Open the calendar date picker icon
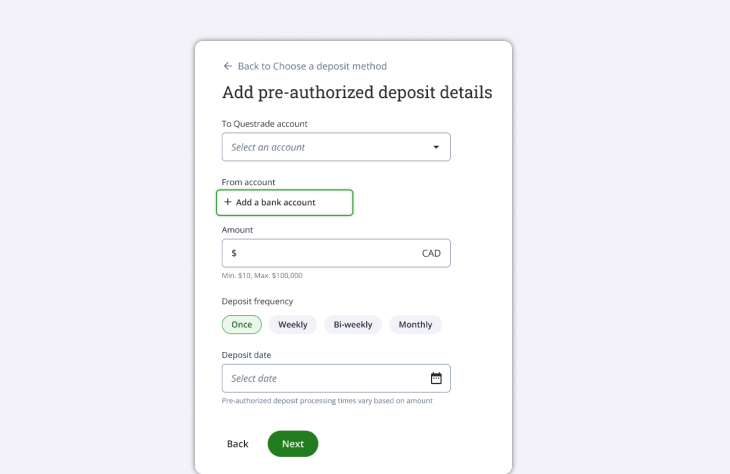Screen dimensions: 730x474 pos(436,378)
